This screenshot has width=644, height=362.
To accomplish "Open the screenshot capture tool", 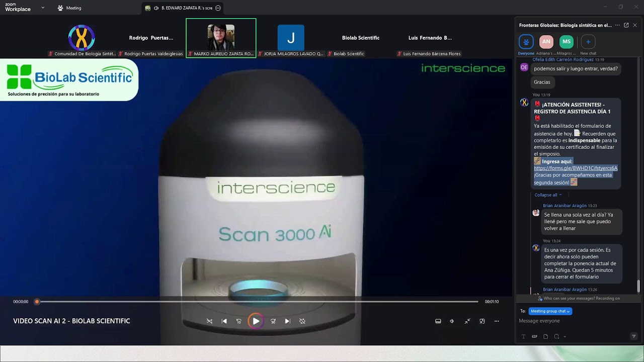I will pyautogui.click(x=556, y=336).
